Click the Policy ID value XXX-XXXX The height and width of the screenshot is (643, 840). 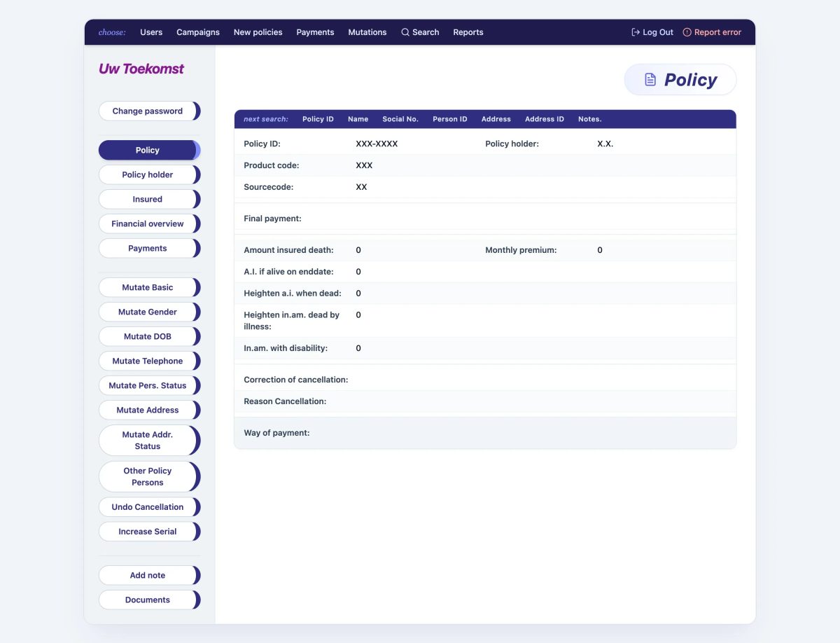click(377, 144)
